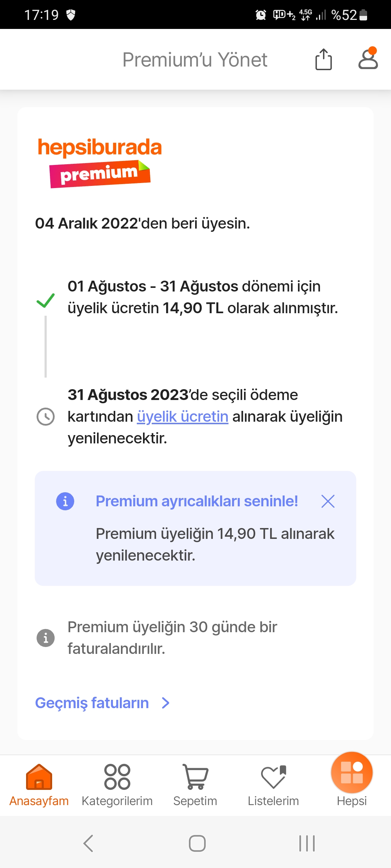Open the üyelik ücretin link
The width and height of the screenshot is (391, 868).
pos(182,416)
